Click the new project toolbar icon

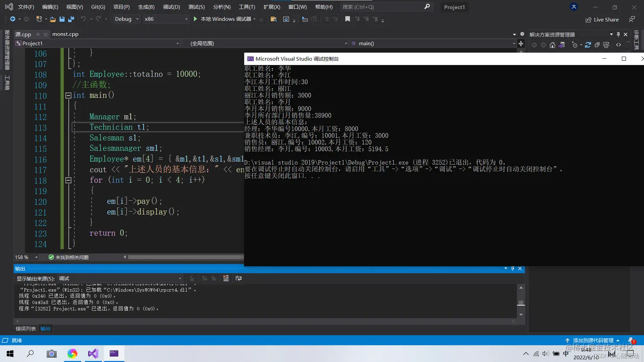(39, 19)
